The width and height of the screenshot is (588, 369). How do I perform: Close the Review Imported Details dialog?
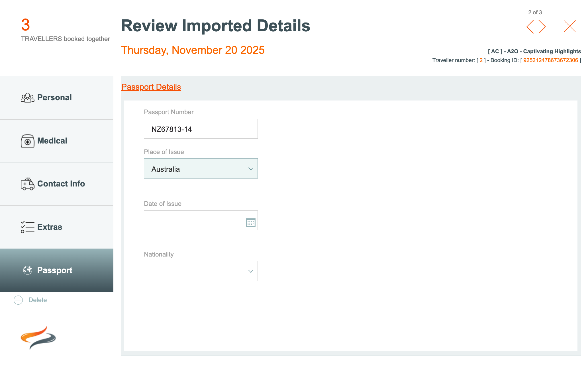pos(569,26)
